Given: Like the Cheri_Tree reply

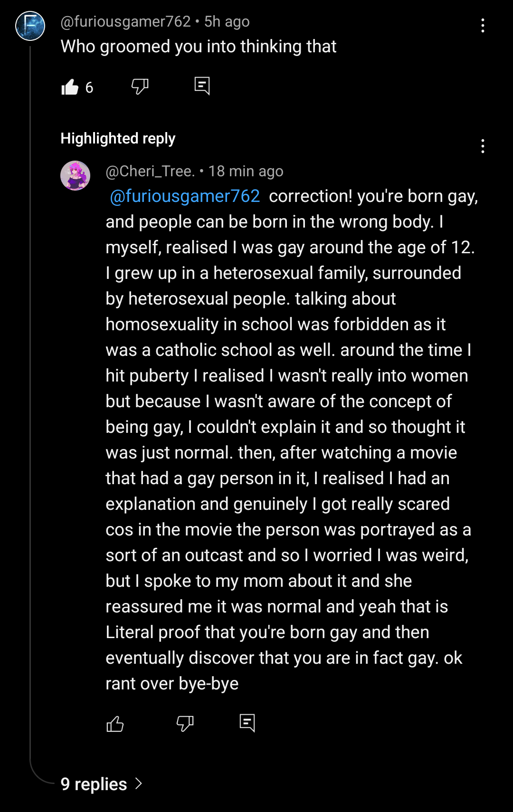Looking at the screenshot, I should (115, 724).
